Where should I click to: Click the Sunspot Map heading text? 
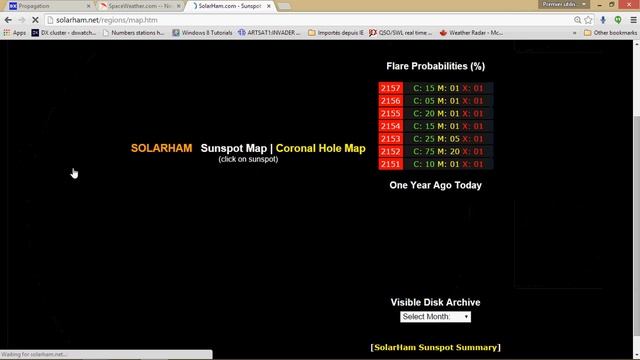233,148
